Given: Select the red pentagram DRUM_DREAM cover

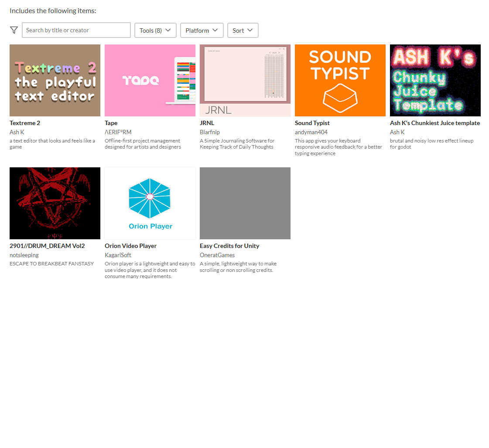Looking at the screenshot, I should 55,203.
